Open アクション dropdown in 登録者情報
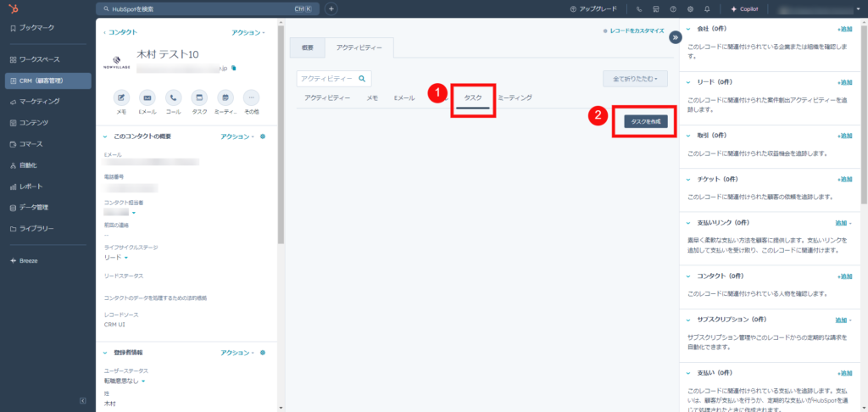The height and width of the screenshot is (412, 868). point(237,353)
